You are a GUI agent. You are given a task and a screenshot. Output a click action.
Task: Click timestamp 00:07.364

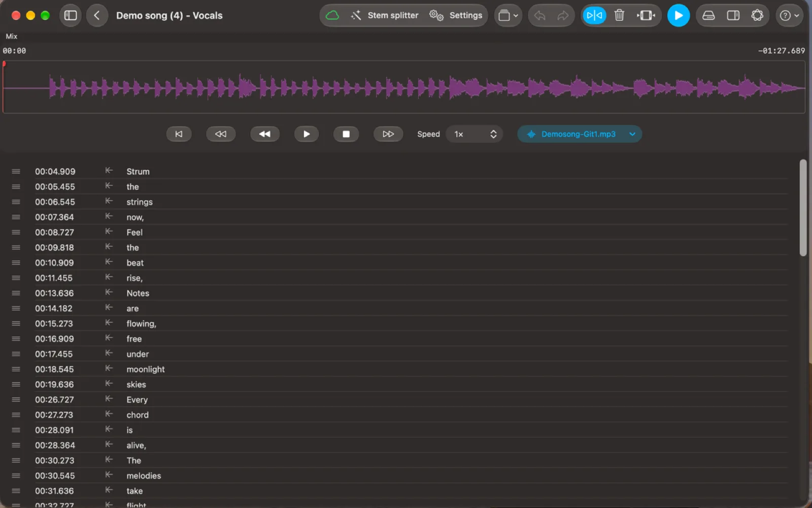[54, 217]
